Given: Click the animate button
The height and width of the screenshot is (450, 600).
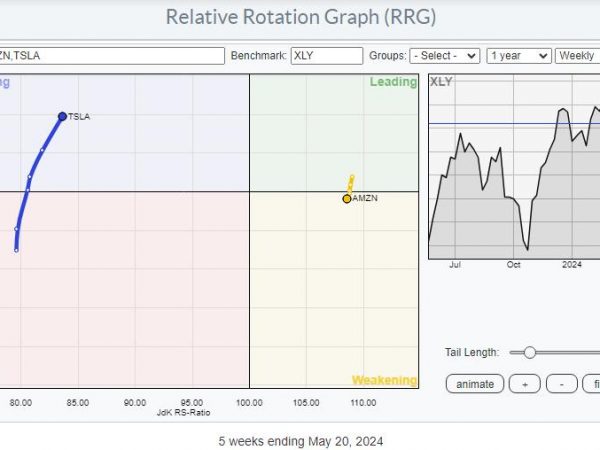Looking at the screenshot, I should pos(475,384).
